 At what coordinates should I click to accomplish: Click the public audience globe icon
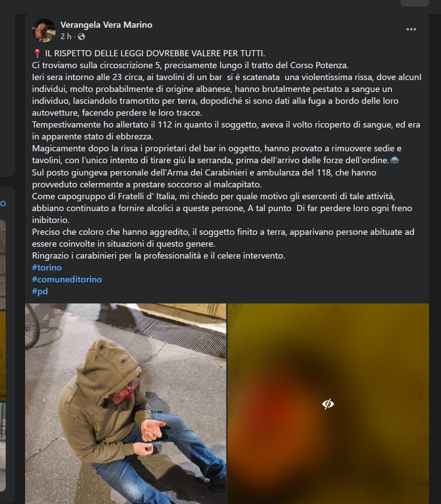pyautogui.click(x=82, y=37)
